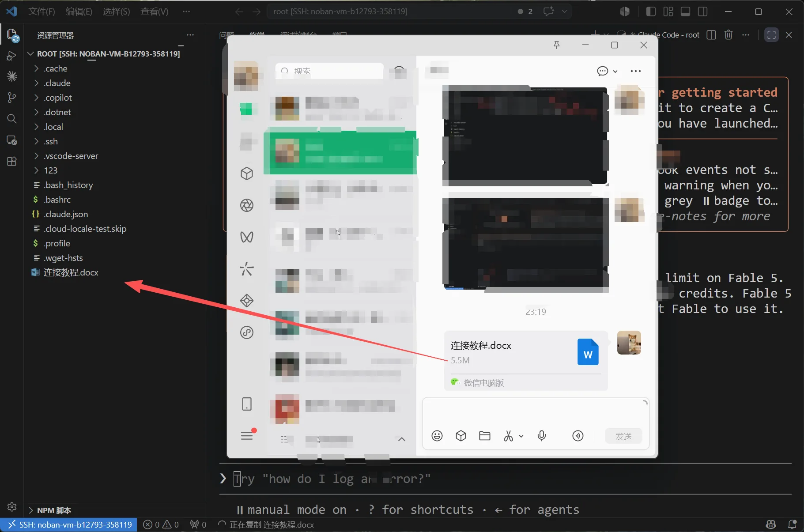The height and width of the screenshot is (532, 804).
Task: Open the .bashrc file
Action: click(57, 200)
